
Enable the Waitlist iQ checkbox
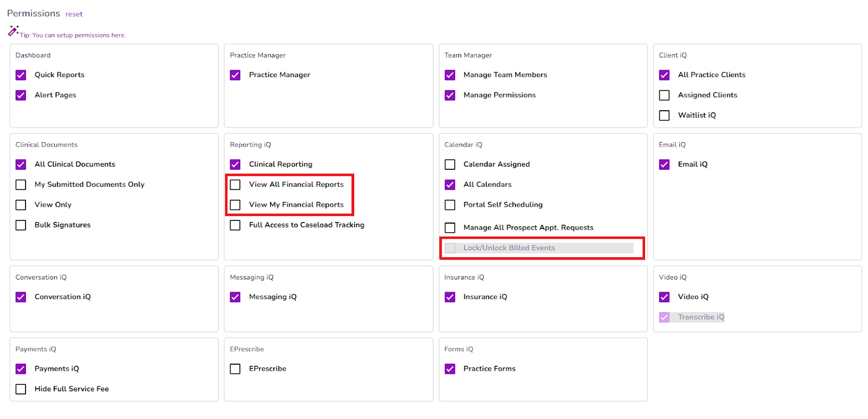pos(664,115)
